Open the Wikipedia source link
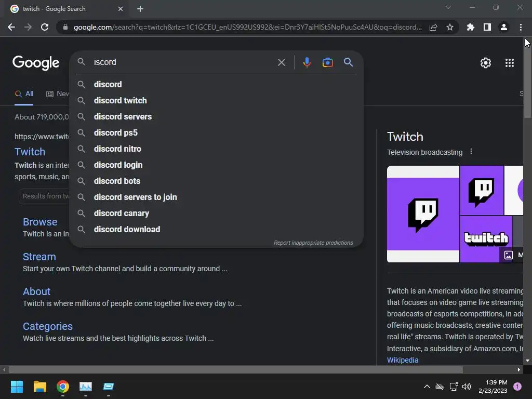 coord(403,360)
